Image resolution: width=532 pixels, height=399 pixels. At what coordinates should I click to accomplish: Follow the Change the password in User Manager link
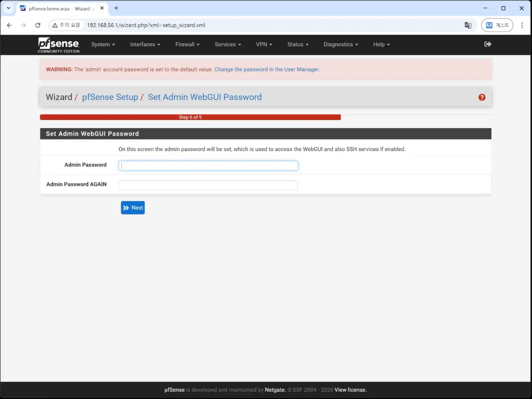267,70
